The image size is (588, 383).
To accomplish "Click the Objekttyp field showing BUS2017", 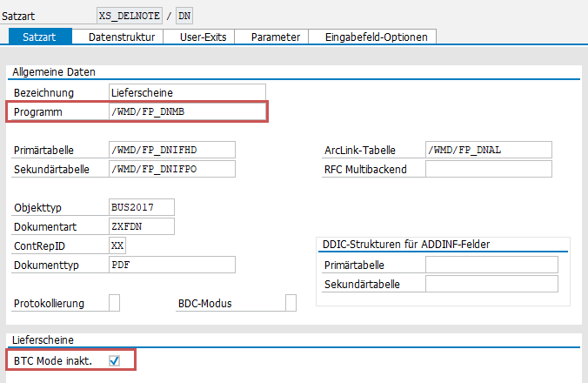I will [142, 207].
